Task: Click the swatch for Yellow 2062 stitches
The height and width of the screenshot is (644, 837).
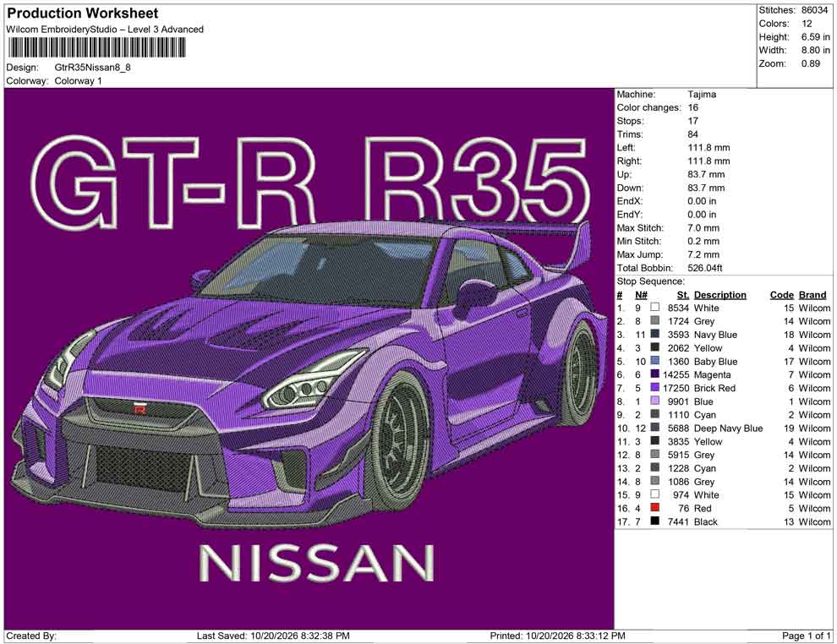Action: coord(655,347)
